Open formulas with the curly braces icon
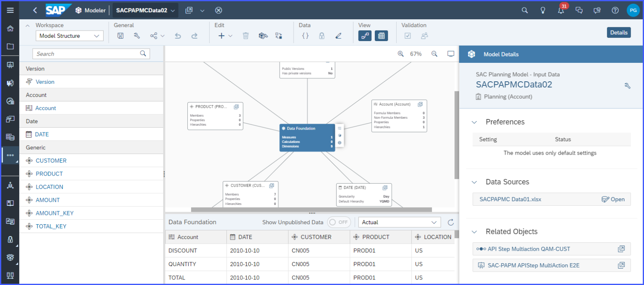Screen dimensions: 644x285 pyautogui.click(x=305, y=36)
